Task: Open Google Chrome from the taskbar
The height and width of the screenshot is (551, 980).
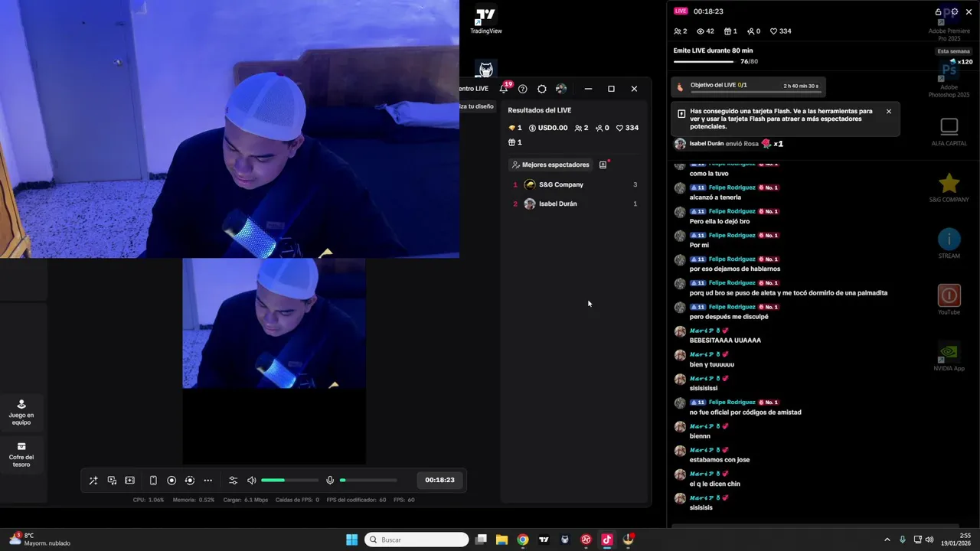Action: tap(522, 540)
